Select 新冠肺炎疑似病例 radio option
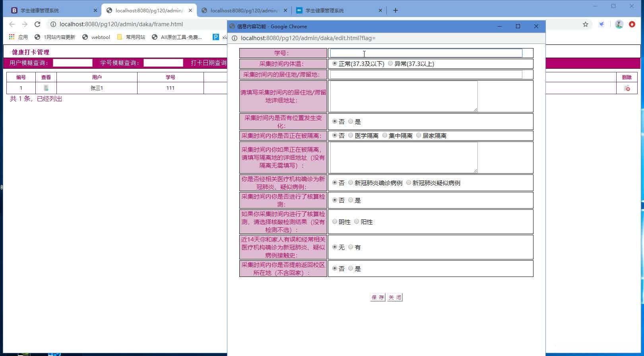The height and width of the screenshot is (356, 644). [409, 182]
